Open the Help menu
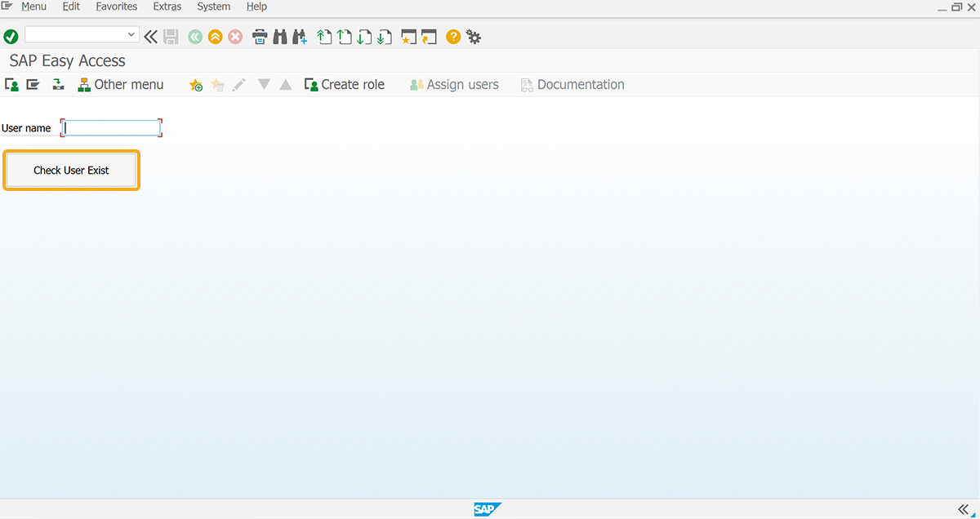The image size is (980, 519). (x=257, y=7)
